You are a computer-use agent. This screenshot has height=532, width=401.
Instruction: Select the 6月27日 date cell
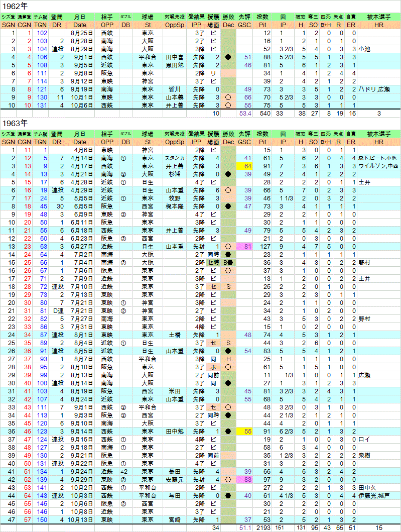[80, 247]
